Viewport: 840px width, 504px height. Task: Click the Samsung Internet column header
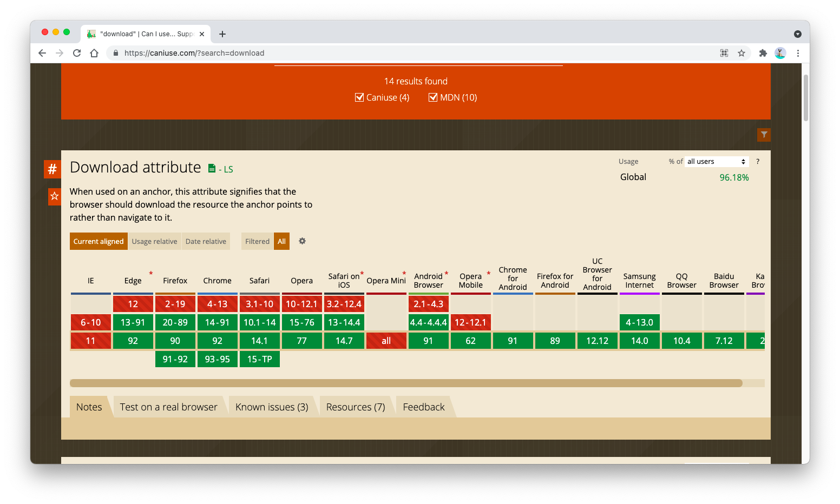(640, 281)
